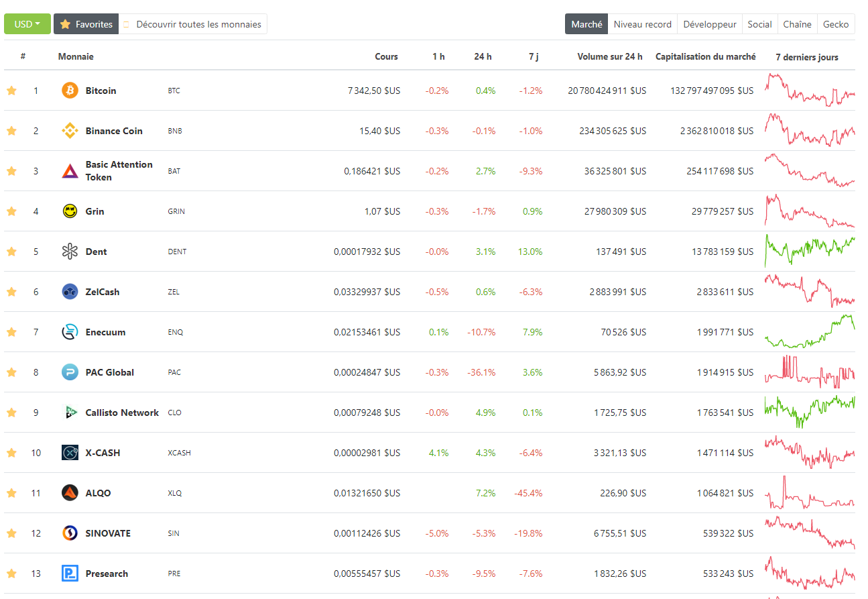
Task: Toggle the SINOVATE favorite star
Action: [11, 533]
